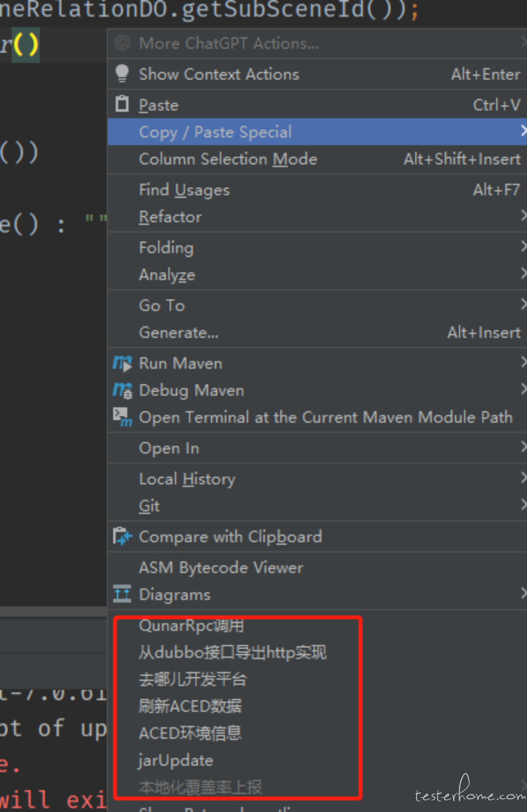Click the Maven terminal icon
This screenshot has width=527, height=812.
[x=122, y=417]
